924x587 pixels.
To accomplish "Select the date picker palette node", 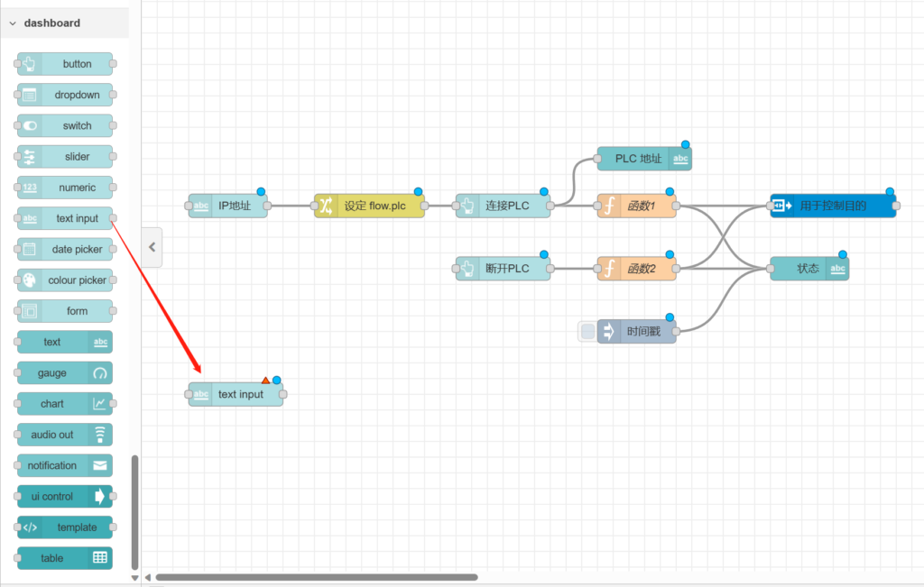I will (65, 250).
